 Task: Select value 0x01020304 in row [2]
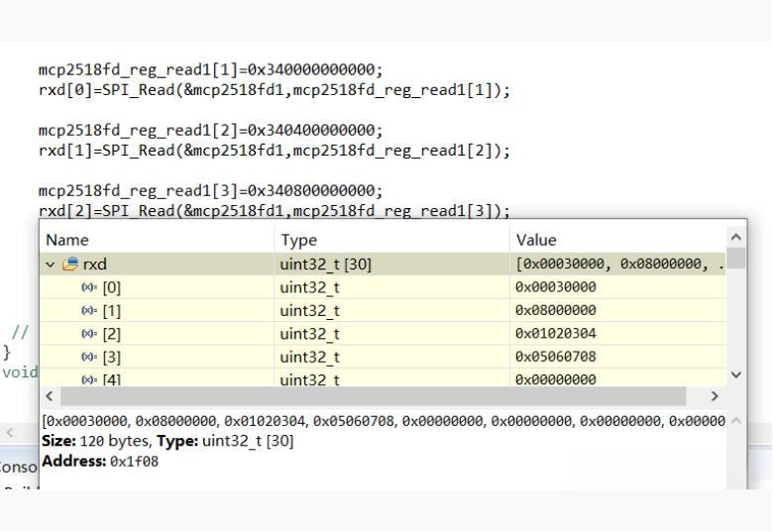(556, 333)
